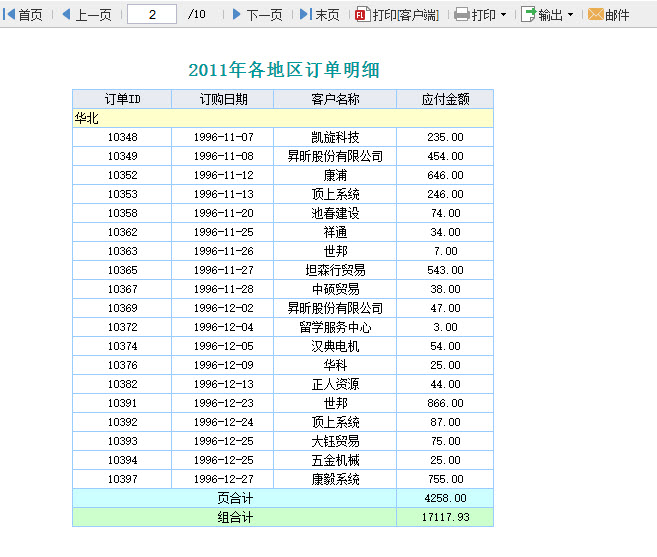The image size is (657, 557).
Task: Click group total 17117.93 value
Action: point(445,517)
